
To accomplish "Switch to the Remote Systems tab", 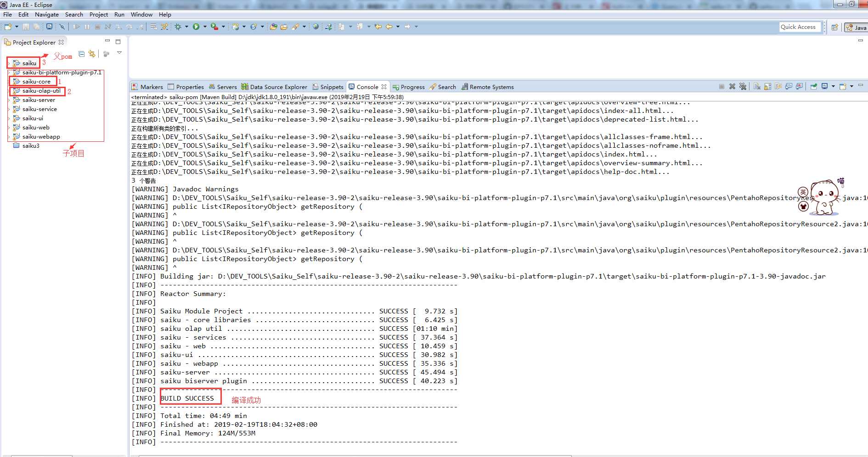I will click(487, 87).
